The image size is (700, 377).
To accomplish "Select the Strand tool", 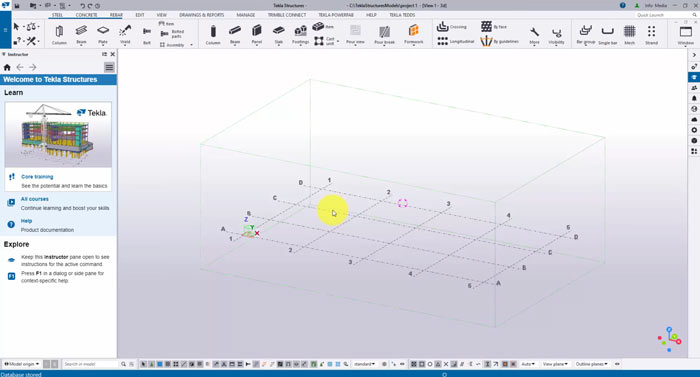I will (x=651, y=34).
